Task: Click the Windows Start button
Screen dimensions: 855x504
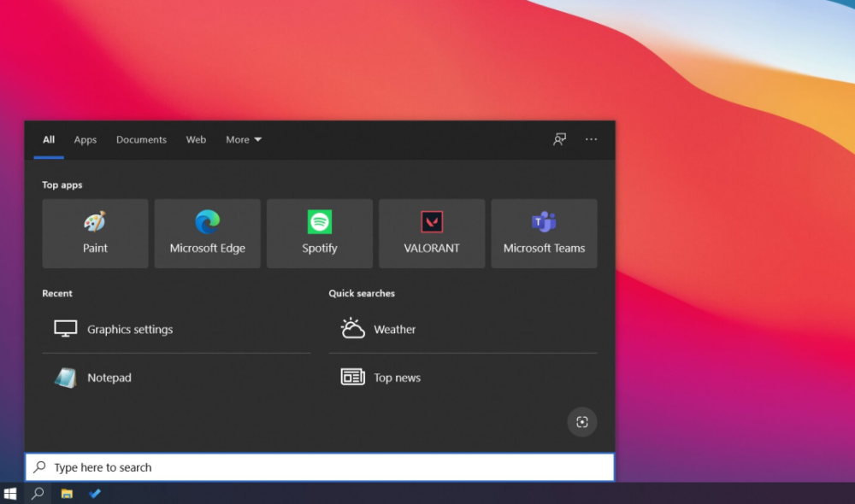Action: click(x=10, y=494)
